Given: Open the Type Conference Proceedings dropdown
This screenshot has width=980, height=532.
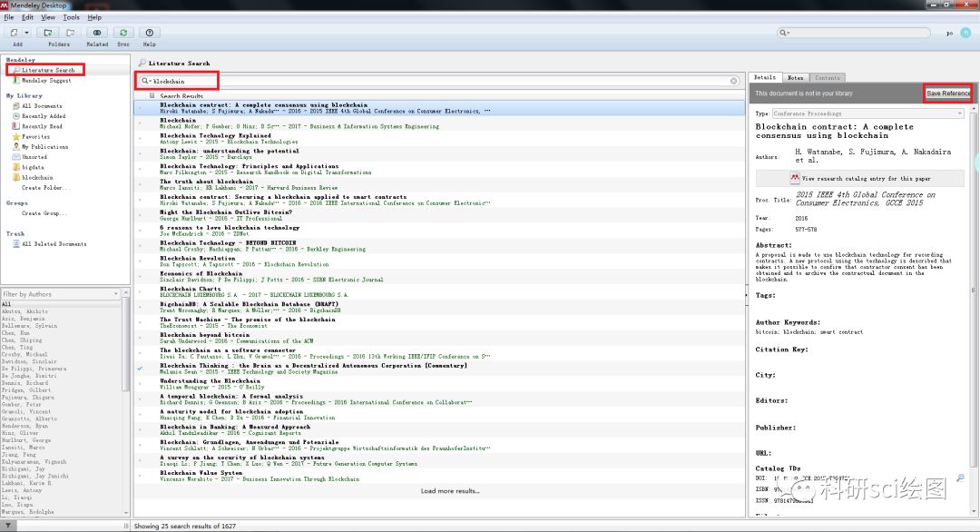Looking at the screenshot, I should coord(867,113).
